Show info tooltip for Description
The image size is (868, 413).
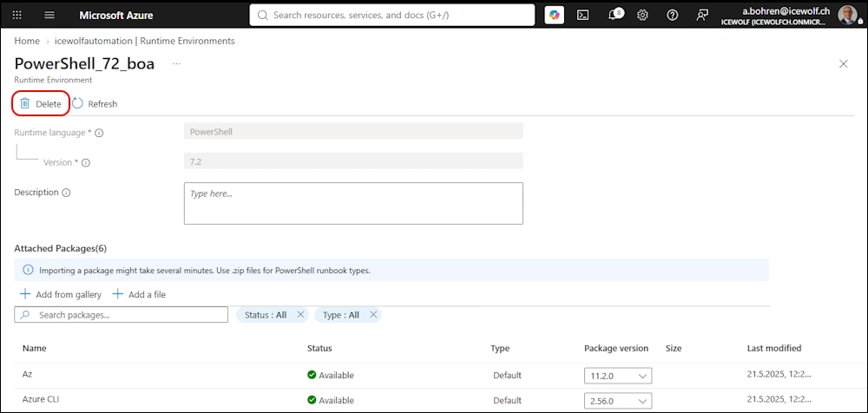66,193
